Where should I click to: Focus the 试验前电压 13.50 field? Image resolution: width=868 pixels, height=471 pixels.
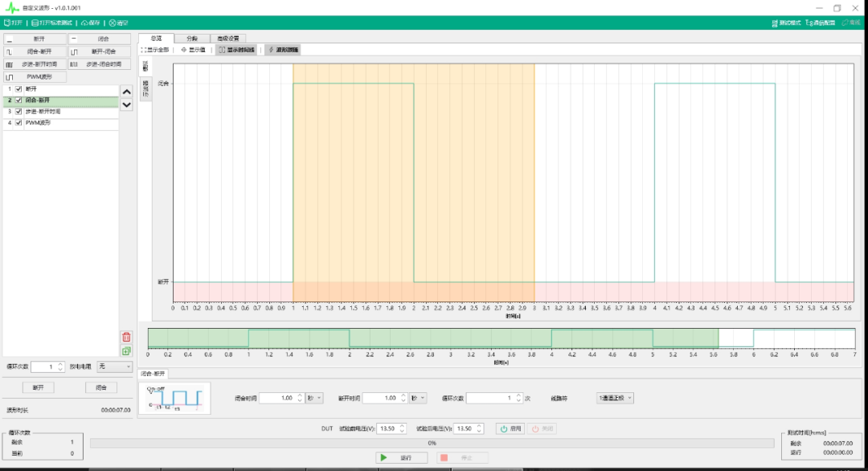point(387,428)
